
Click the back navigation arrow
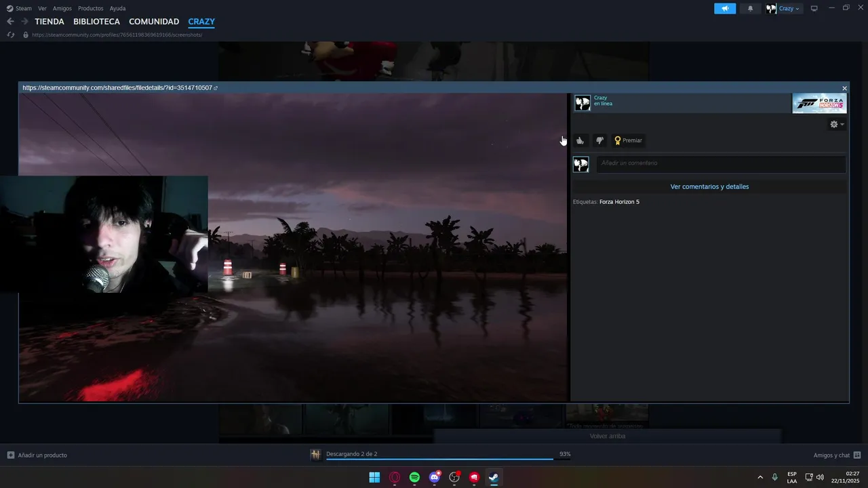[10, 22]
